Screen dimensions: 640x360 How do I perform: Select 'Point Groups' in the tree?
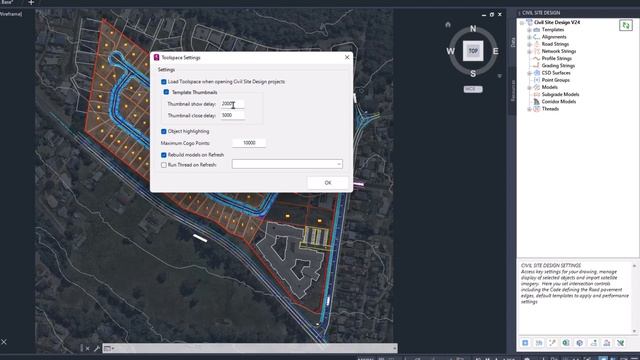(556, 80)
